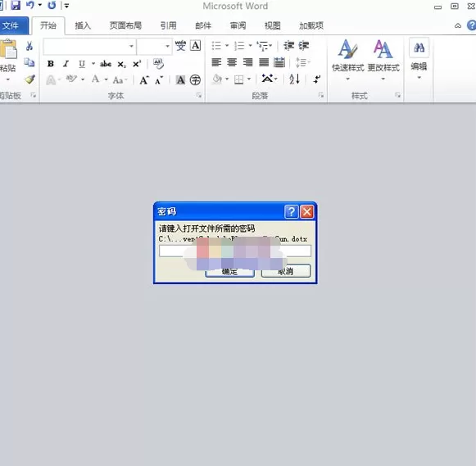Expand the underline style dropdown arrow
This screenshot has width=476, height=466.
tap(93, 64)
